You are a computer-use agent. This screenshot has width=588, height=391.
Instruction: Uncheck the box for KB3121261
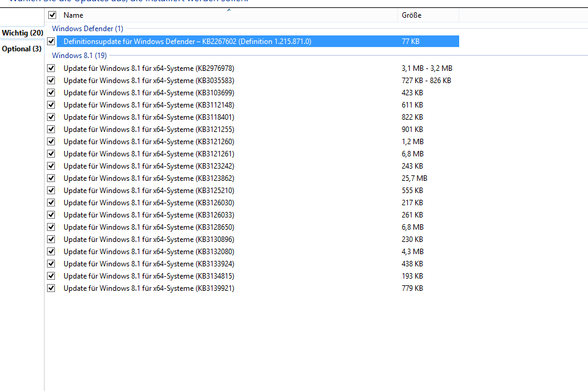pyautogui.click(x=51, y=153)
